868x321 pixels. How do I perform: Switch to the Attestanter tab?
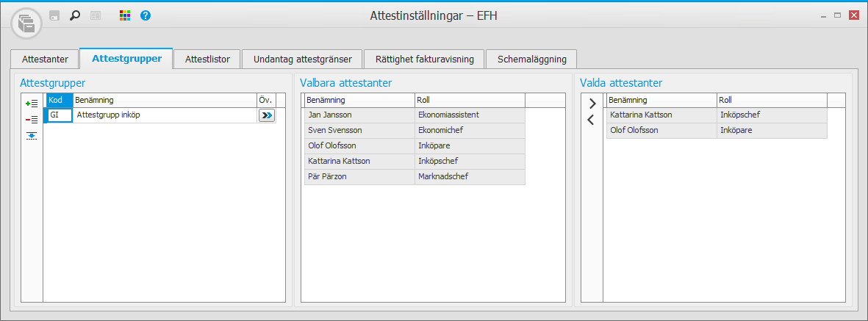(46, 59)
